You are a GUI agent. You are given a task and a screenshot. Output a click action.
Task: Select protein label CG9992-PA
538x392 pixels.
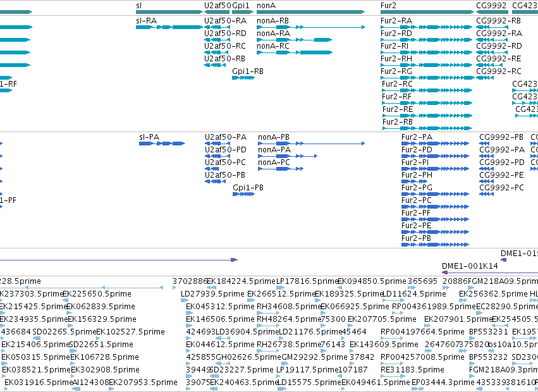(x=502, y=150)
